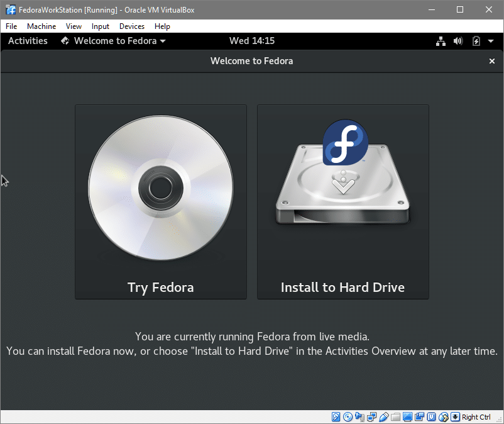Image resolution: width=504 pixels, height=424 pixels.
Task: Click the display settings status bar icon
Action: (407, 417)
